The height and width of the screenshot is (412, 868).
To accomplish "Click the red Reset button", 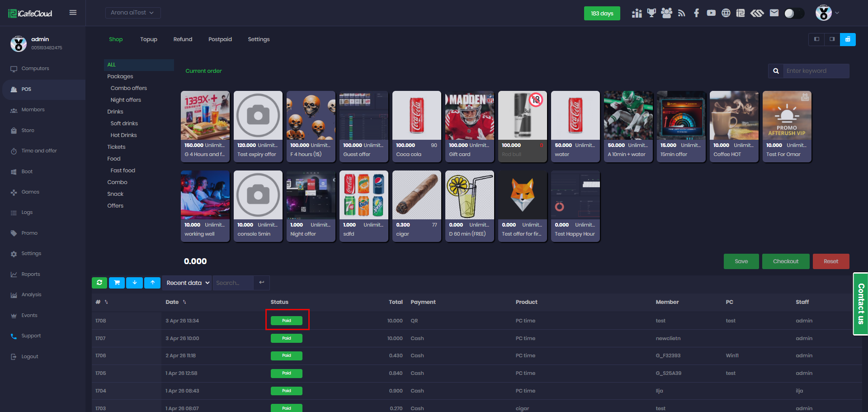I will pos(831,261).
